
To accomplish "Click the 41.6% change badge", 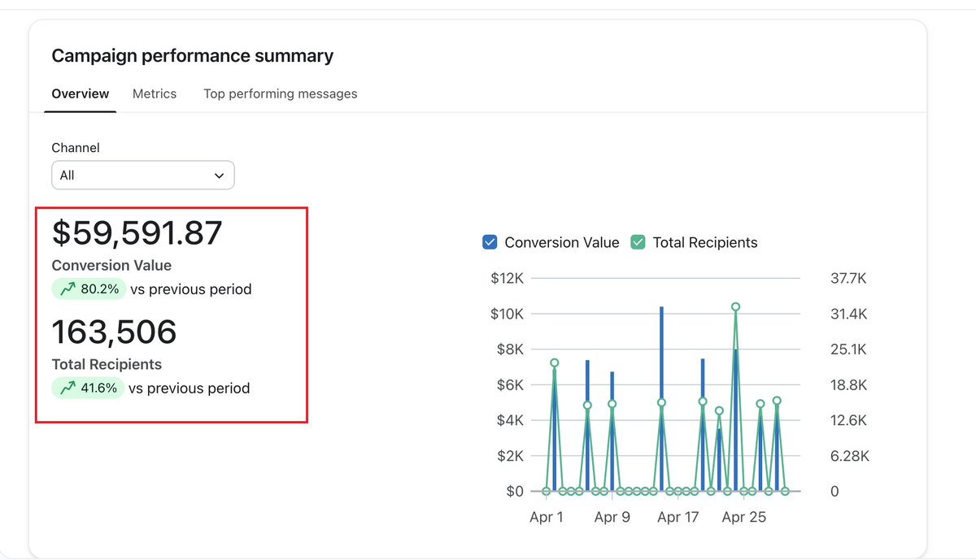I will coord(88,388).
